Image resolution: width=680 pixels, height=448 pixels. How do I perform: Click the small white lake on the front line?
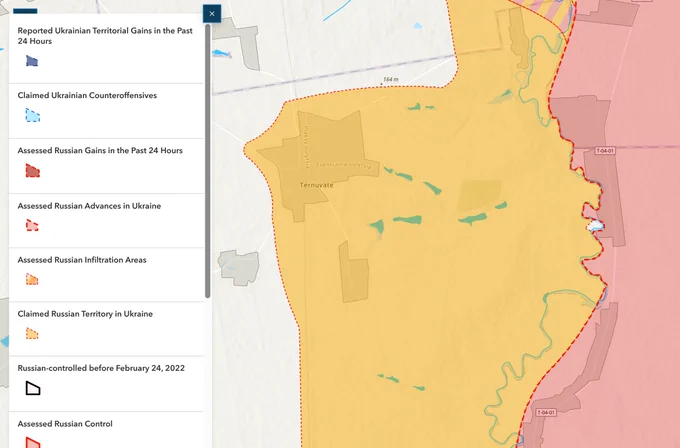(595, 226)
